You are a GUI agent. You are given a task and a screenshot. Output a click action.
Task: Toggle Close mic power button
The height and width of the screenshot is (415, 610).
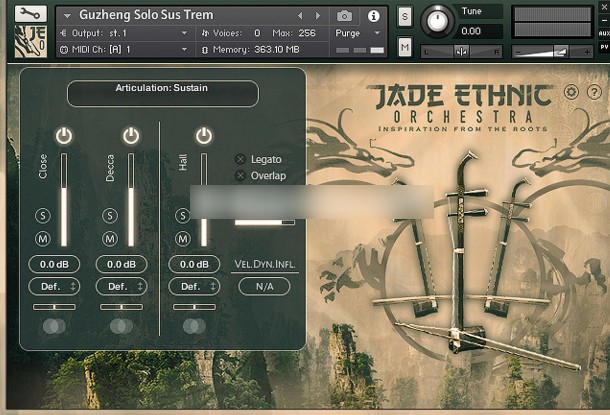coord(63,136)
